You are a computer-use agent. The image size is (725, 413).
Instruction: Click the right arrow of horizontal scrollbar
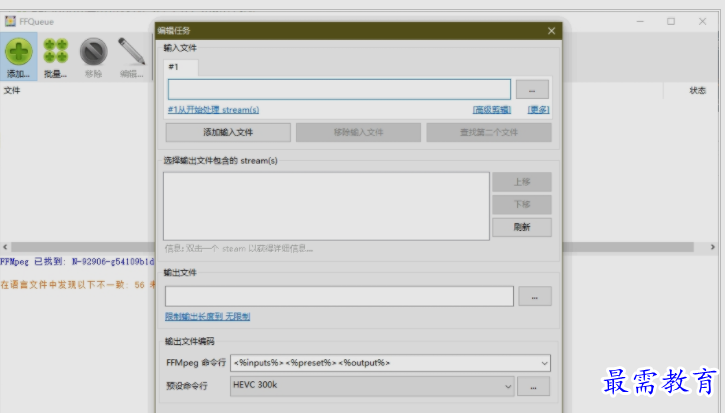coord(713,247)
